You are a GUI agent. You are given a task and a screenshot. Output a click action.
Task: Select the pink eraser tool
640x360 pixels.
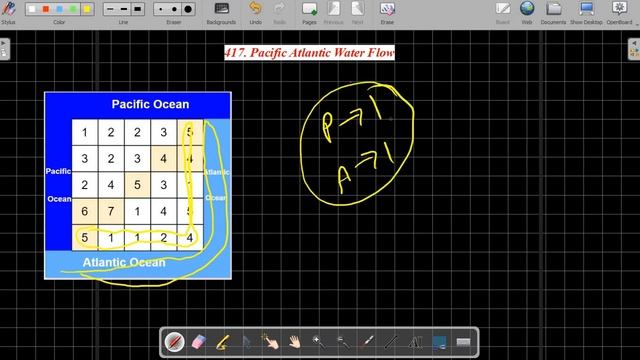click(x=198, y=342)
